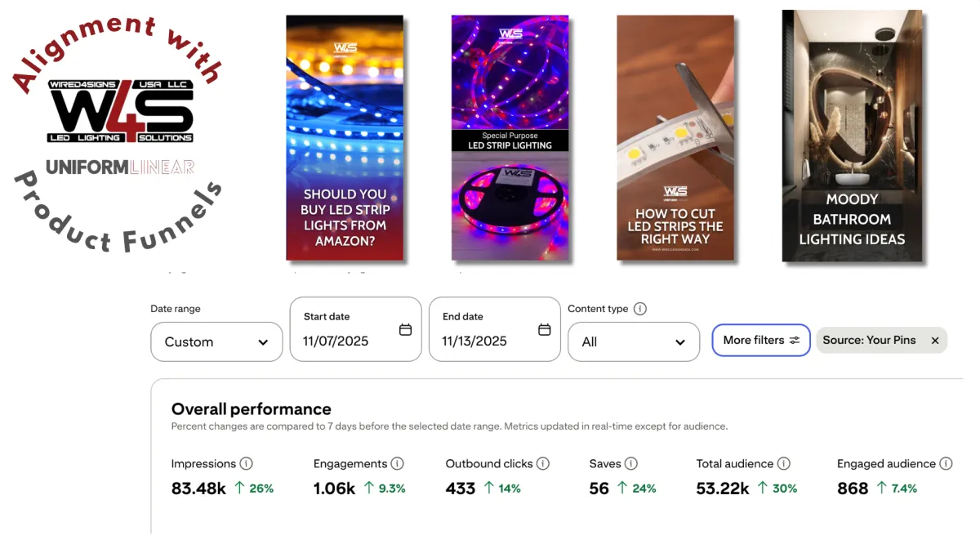
Task: Open the Special Purpose LED Strip Lighting pin
Action: (510, 137)
